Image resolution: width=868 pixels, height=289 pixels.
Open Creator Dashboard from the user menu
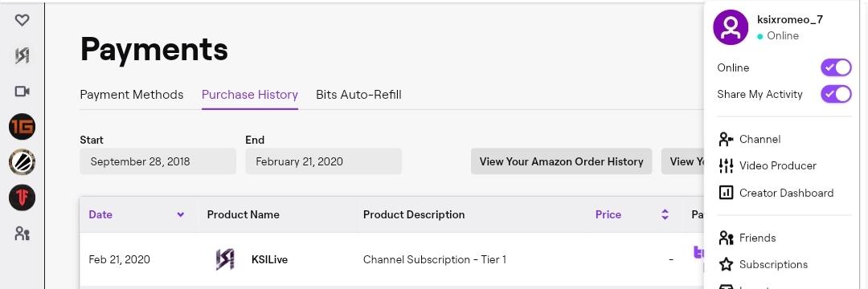[776, 193]
